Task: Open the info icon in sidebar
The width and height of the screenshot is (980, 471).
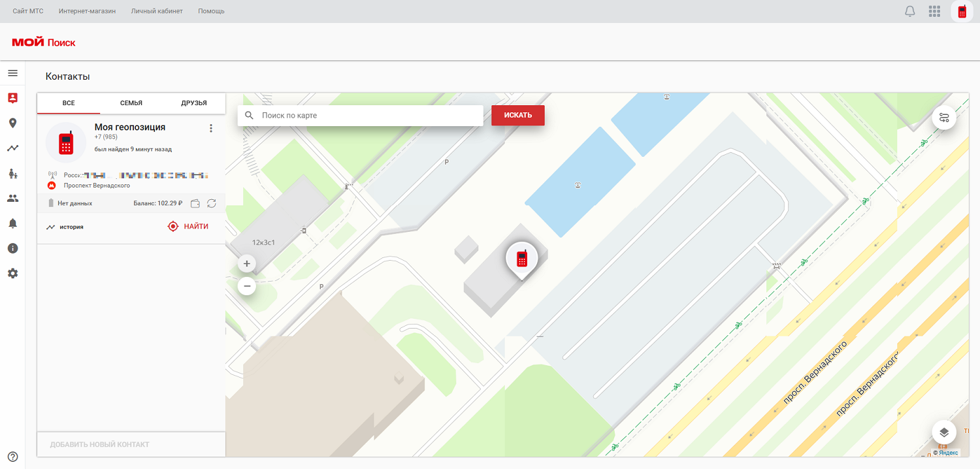Action: pyautogui.click(x=12, y=248)
